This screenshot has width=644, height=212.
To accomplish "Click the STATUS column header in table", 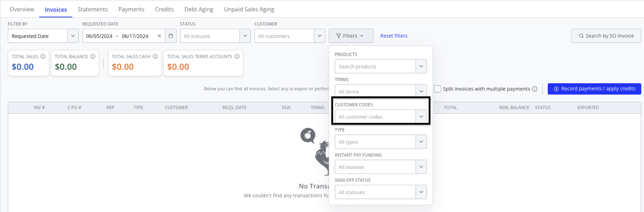I will click(x=543, y=108).
